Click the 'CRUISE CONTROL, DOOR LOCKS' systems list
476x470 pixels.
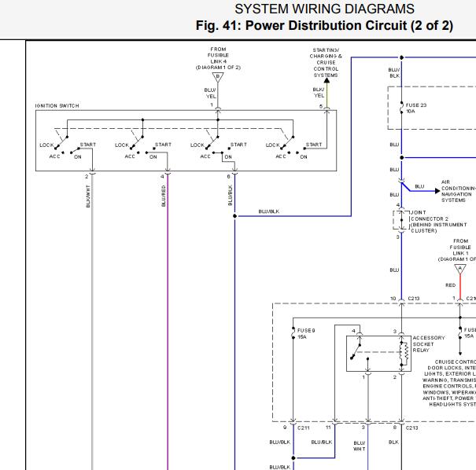(449, 383)
